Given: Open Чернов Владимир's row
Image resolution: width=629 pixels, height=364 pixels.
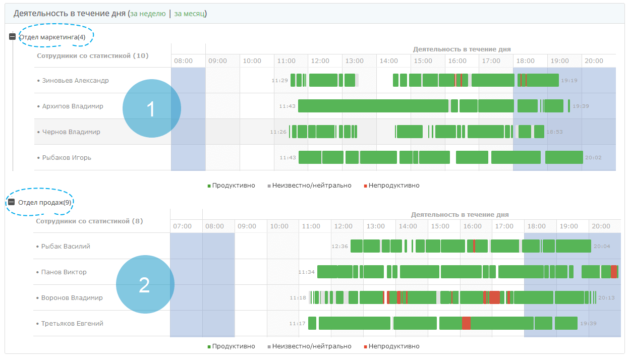Looking at the screenshot, I should [x=71, y=132].
